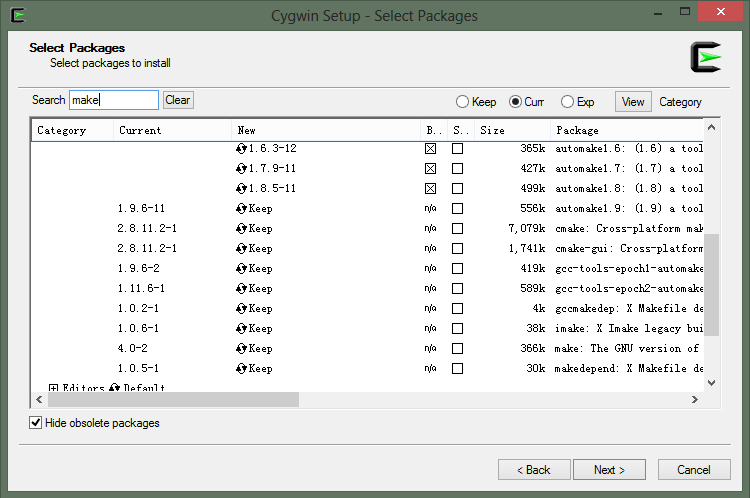Click in the Search input field
This screenshot has width=750, height=498.
[113, 100]
